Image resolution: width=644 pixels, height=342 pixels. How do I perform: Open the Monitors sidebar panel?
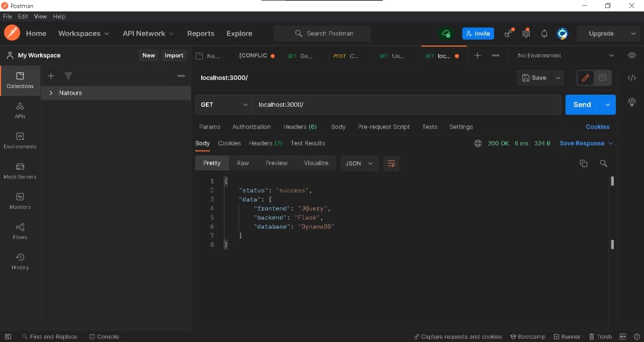point(20,201)
